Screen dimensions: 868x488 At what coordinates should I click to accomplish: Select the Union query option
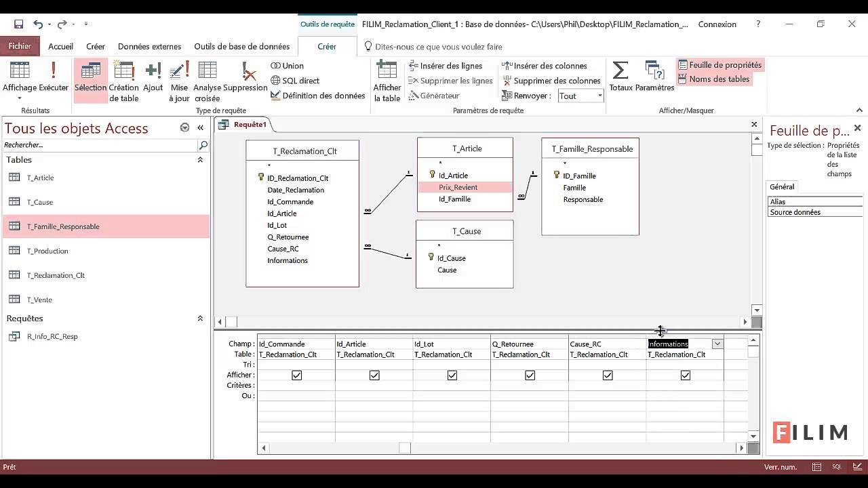[287, 66]
